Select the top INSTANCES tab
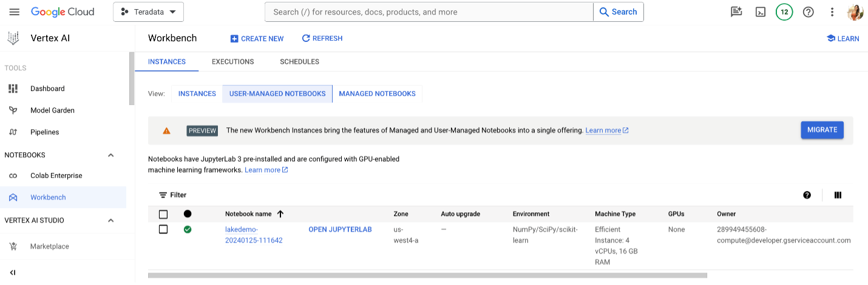Image resolution: width=868 pixels, height=285 pixels. (x=167, y=62)
